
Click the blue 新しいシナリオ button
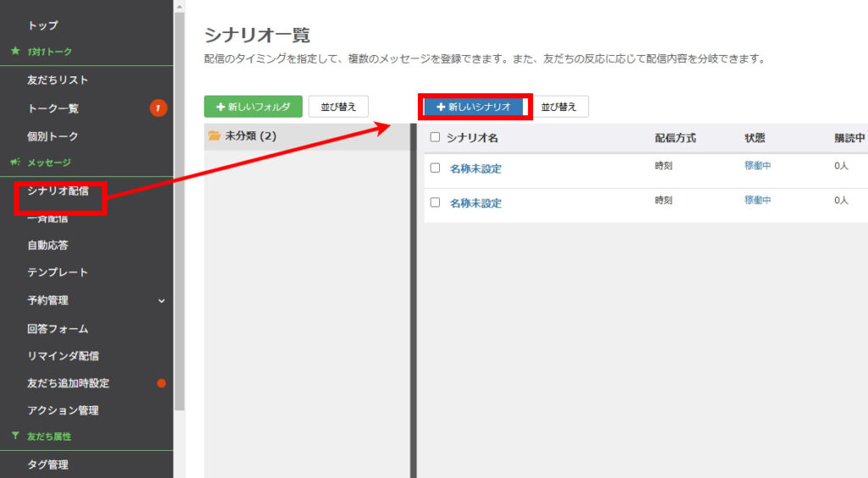[x=474, y=107]
